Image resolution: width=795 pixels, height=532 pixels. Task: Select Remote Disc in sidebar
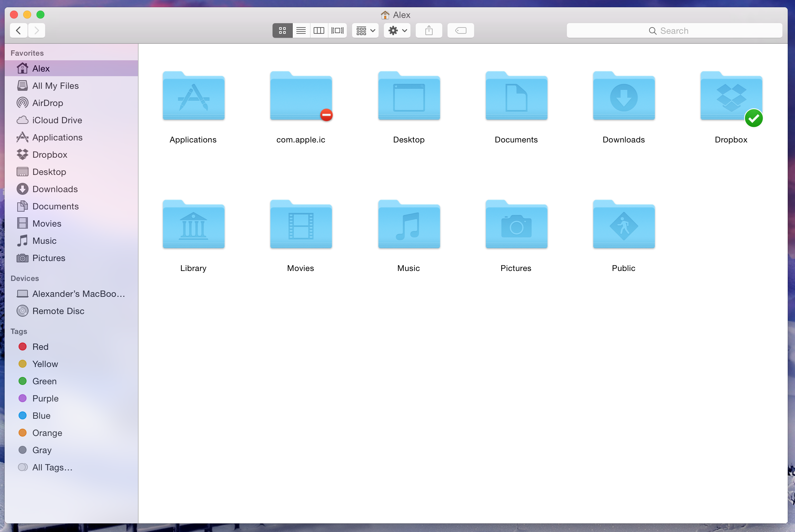pos(71,311)
